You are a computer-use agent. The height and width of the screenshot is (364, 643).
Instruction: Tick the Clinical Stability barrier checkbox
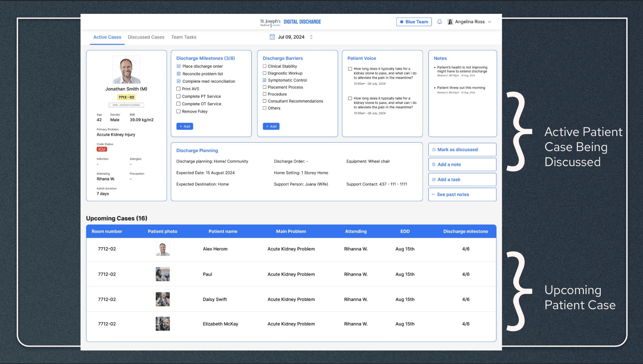click(x=264, y=66)
